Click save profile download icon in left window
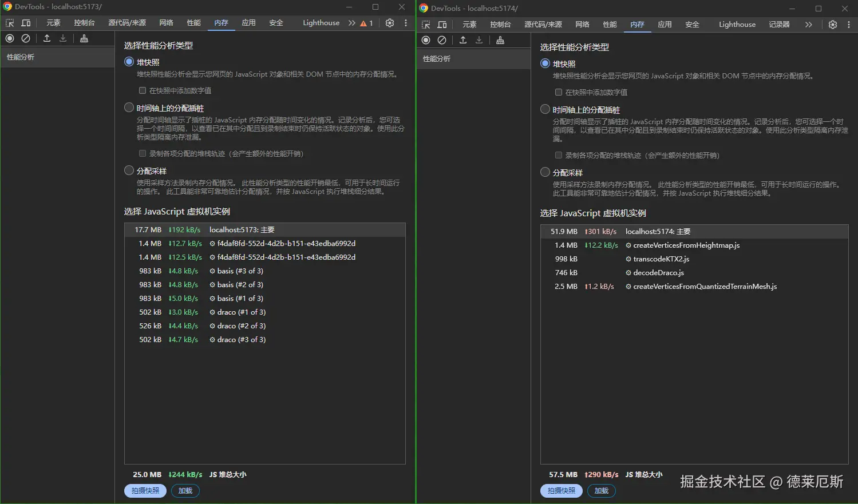 pyautogui.click(x=63, y=38)
